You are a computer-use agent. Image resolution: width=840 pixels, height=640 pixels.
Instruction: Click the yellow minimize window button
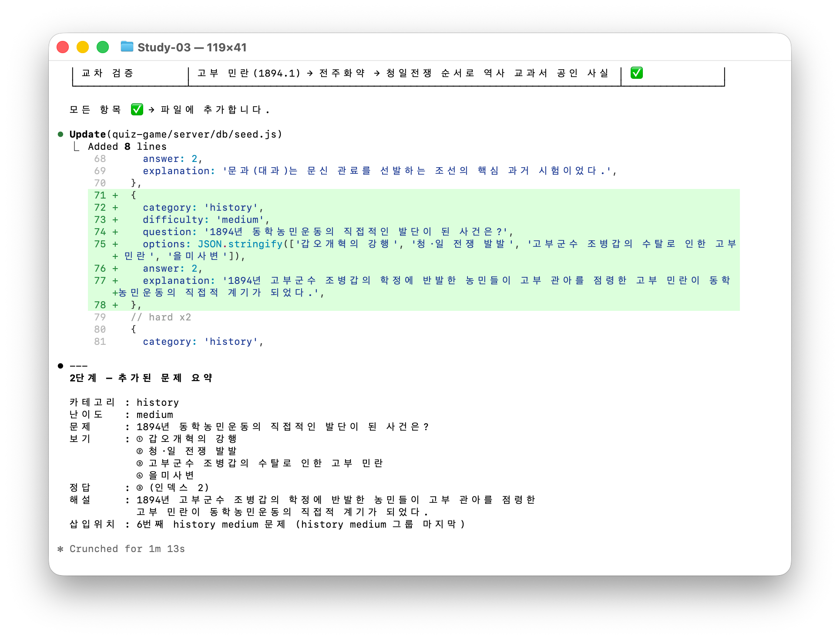(83, 47)
